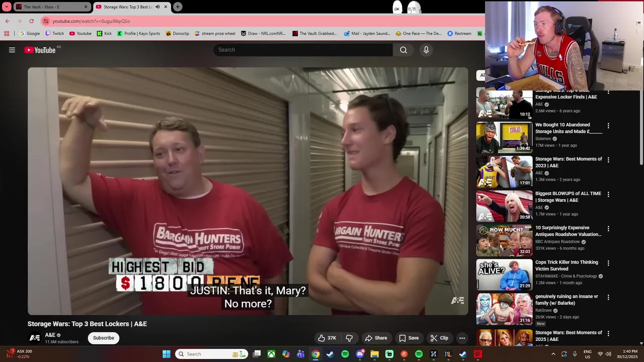Open the stream prize wheel bookmark
The width and height of the screenshot is (644, 362).
[x=215, y=34]
